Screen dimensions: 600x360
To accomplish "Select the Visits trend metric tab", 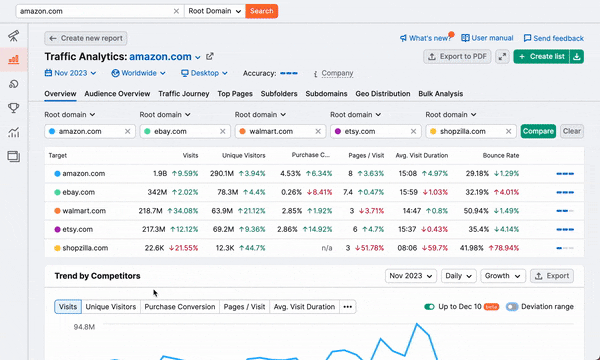I will [68, 307].
